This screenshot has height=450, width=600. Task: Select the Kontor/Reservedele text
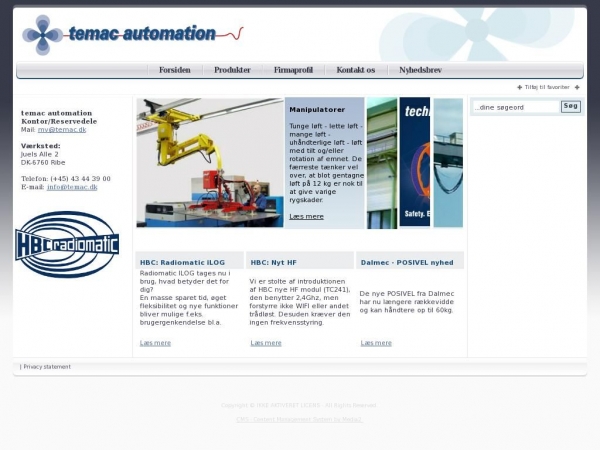(59, 121)
